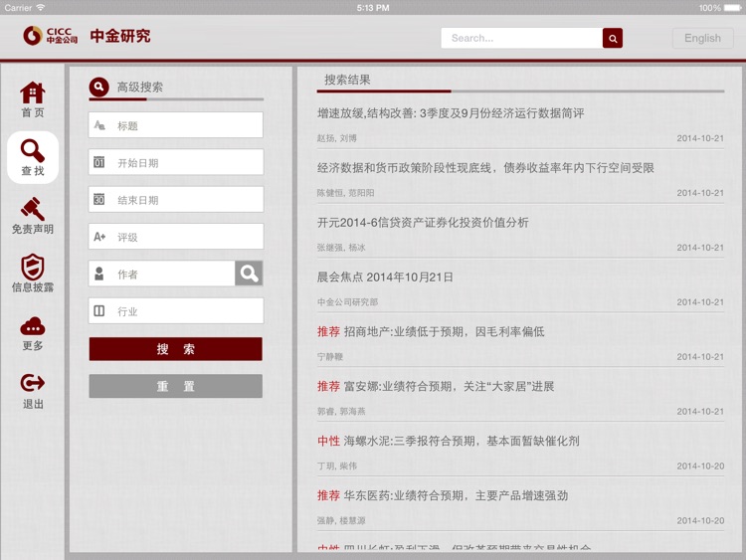Click the industry column icon
This screenshot has width=746, height=560.
coord(98,310)
